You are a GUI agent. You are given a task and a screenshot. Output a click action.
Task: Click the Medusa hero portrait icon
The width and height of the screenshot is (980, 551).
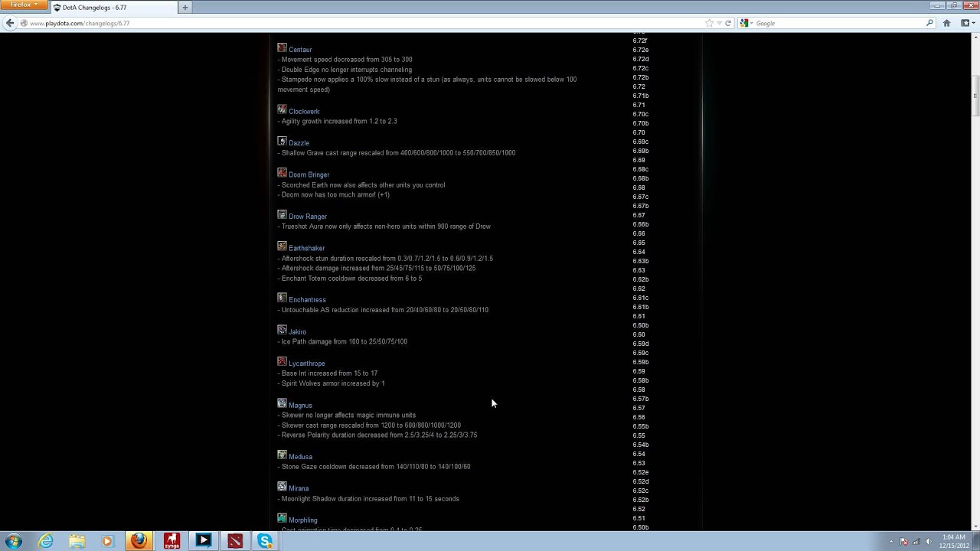282,455
